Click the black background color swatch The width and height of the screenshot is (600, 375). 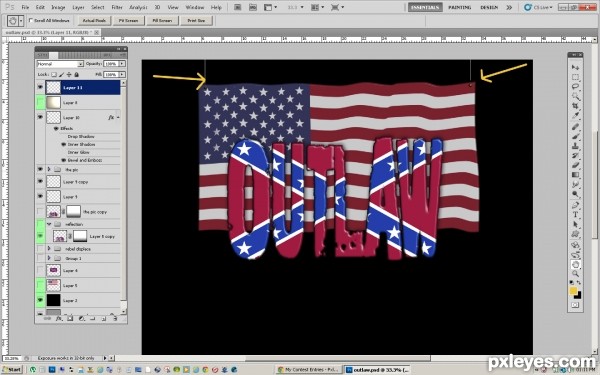click(579, 295)
